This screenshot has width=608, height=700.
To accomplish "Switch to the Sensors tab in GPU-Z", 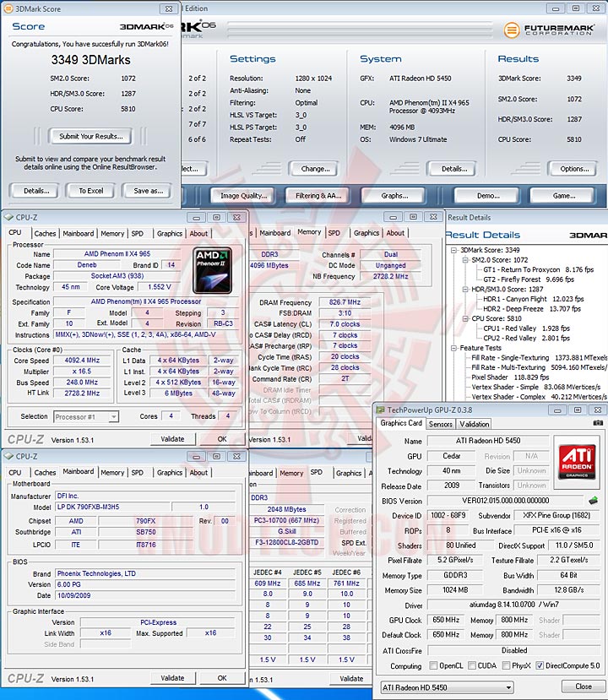I will click(x=441, y=424).
